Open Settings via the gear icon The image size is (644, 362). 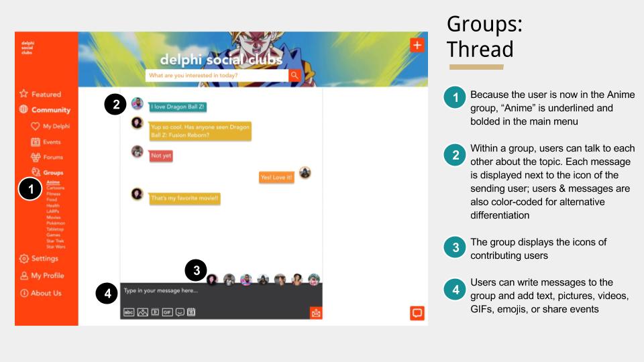pyautogui.click(x=24, y=258)
